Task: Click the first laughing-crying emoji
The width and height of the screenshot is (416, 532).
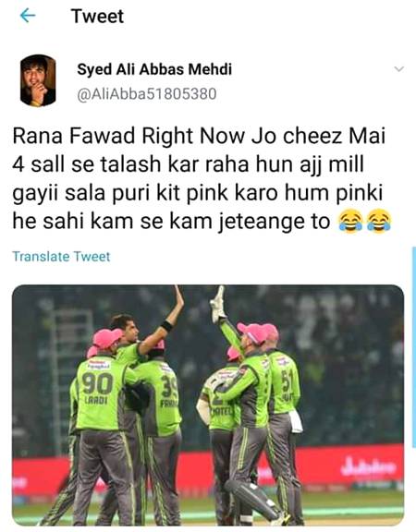Action: coord(349,222)
